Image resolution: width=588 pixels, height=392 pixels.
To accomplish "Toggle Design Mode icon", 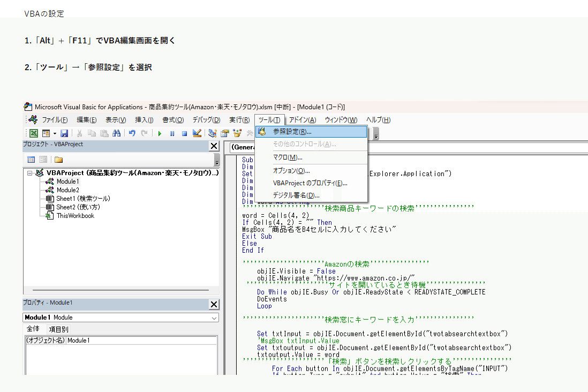I will pos(197,133).
